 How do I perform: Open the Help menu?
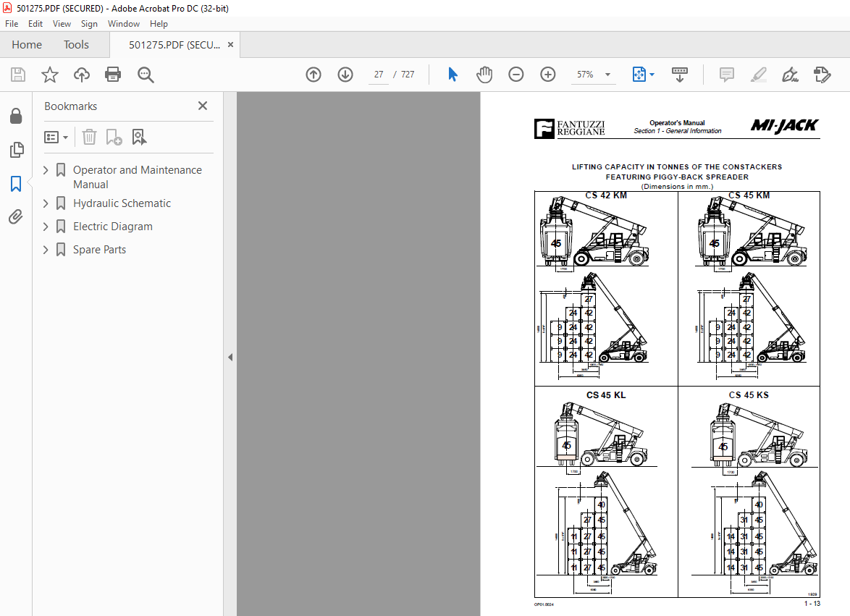(159, 24)
